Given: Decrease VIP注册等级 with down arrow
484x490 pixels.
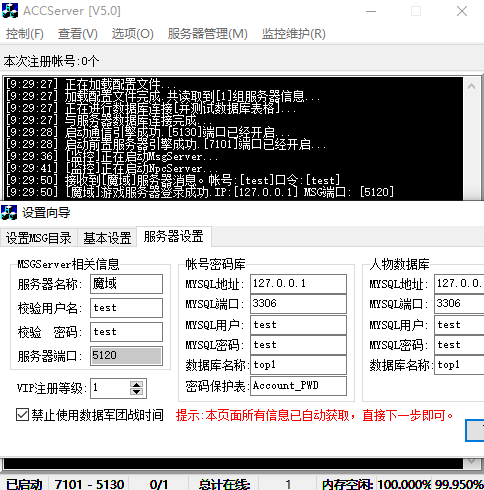Looking at the screenshot, I should 136,392.
